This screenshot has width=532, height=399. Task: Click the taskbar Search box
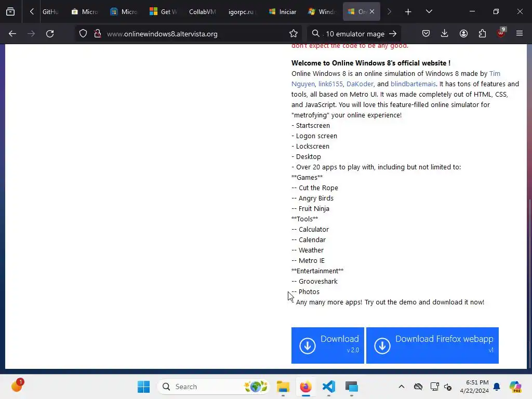tap(214, 387)
